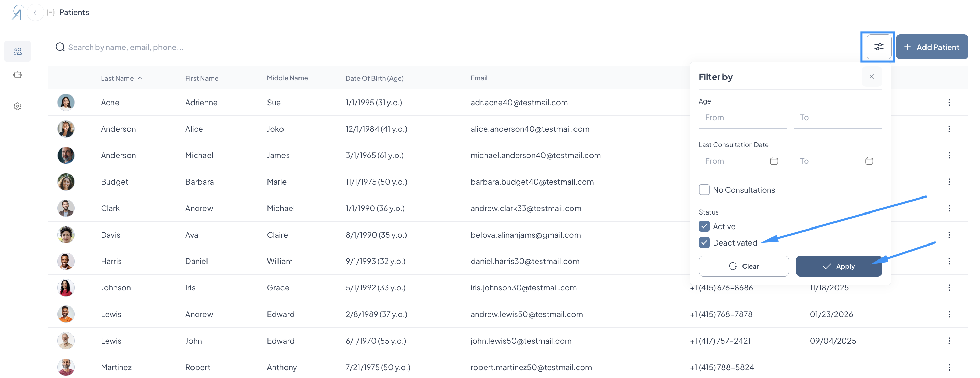Close the Filter by panel
Image resolution: width=980 pixels, height=378 pixels.
tap(871, 76)
